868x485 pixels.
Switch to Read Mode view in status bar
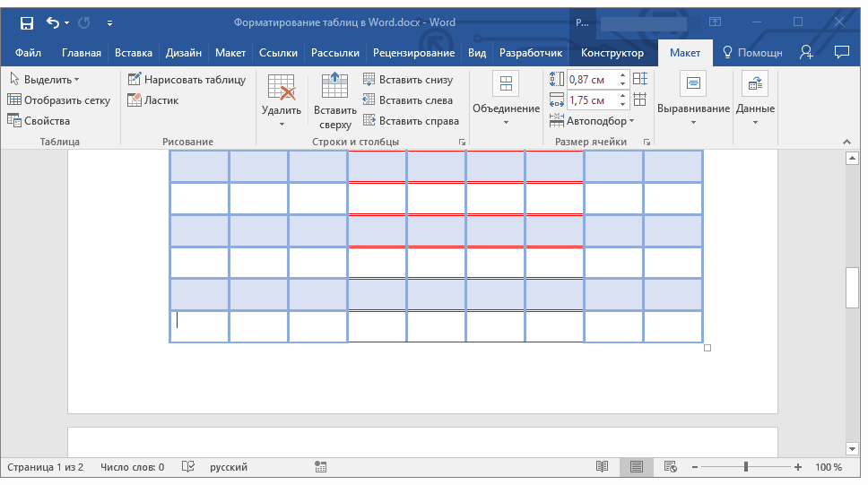click(x=603, y=467)
